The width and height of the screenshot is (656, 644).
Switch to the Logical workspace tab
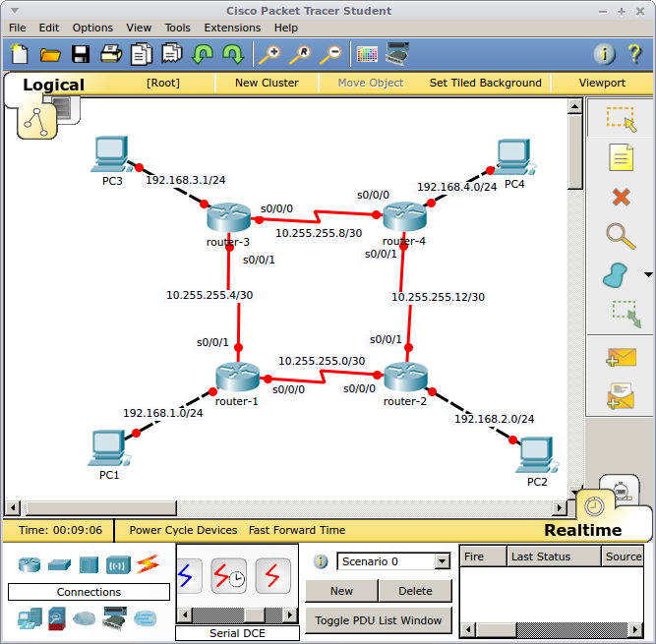pos(53,85)
